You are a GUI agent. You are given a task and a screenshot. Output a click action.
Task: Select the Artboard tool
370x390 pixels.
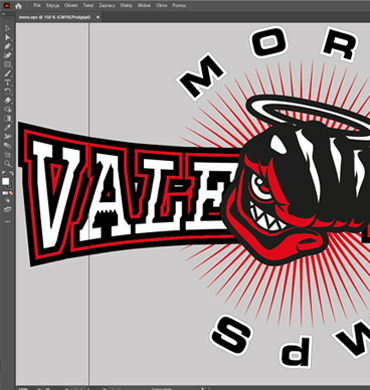[x=7, y=155]
